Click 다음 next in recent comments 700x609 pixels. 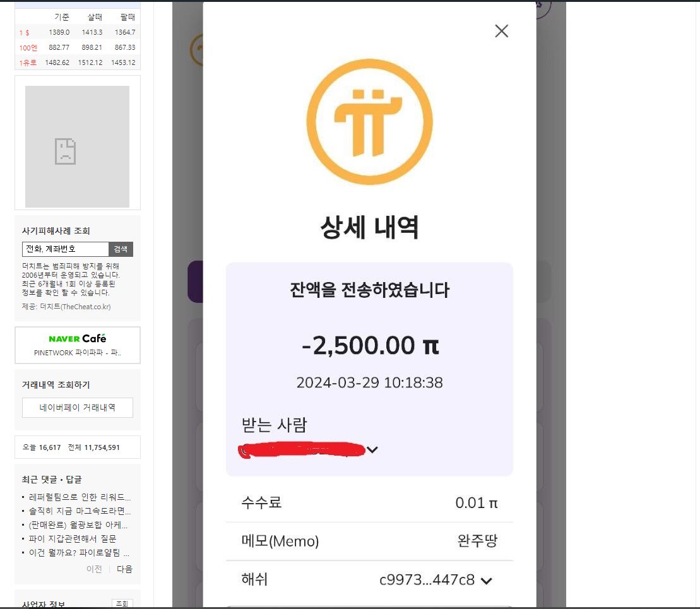[124, 569]
